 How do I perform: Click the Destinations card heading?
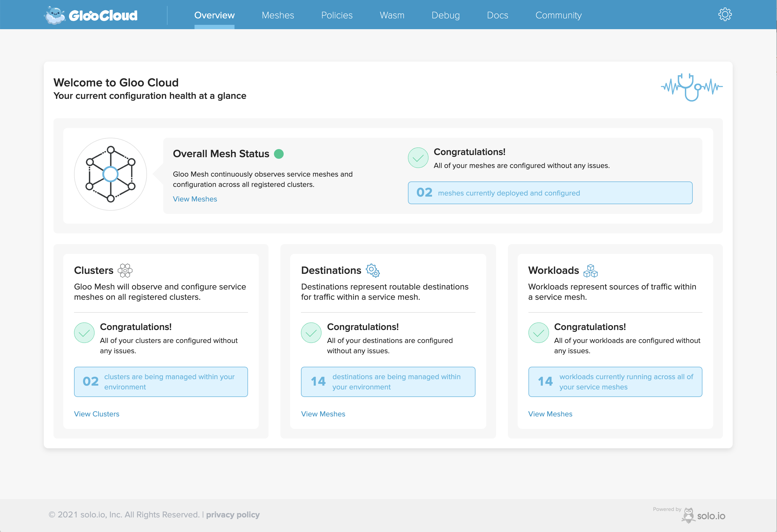coord(331,270)
